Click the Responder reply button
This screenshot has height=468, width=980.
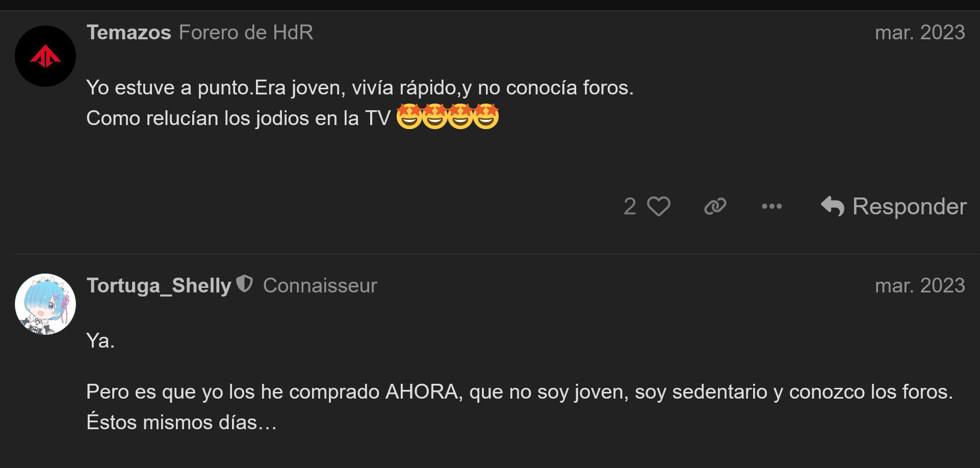[x=893, y=207]
